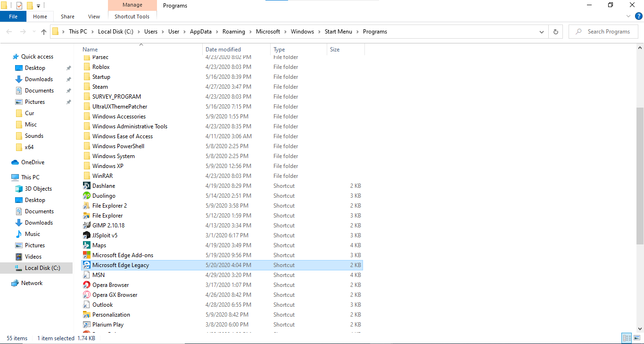Viewport: 644px width, 344px height.
Task: Jump to AppData in the address path
Action: pyautogui.click(x=201, y=32)
